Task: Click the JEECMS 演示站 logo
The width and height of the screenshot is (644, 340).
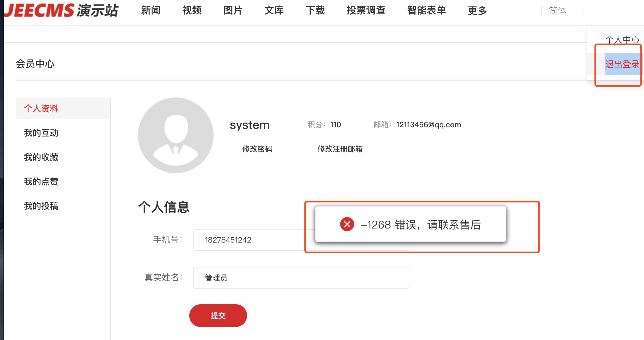Action: pos(62,11)
